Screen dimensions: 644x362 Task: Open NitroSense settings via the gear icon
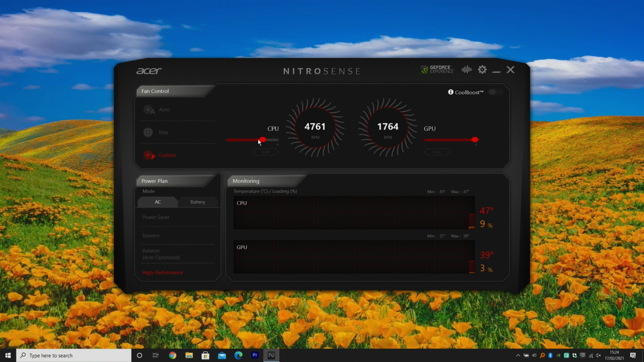(x=482, y=69)
